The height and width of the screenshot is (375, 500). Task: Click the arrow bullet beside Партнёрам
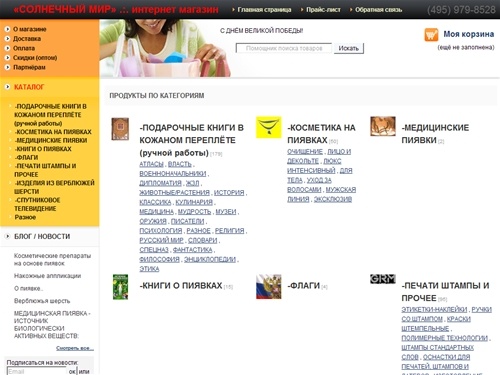(7, 67)
